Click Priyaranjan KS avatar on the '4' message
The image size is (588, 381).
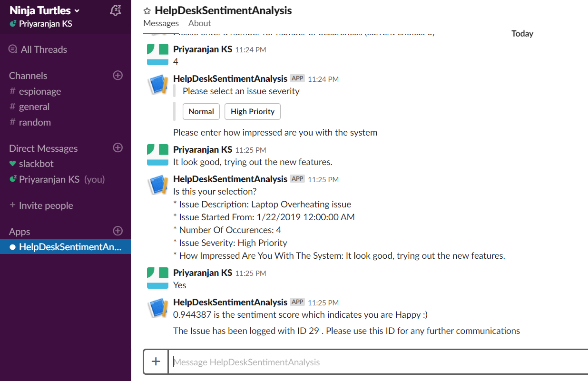(158, 54)
